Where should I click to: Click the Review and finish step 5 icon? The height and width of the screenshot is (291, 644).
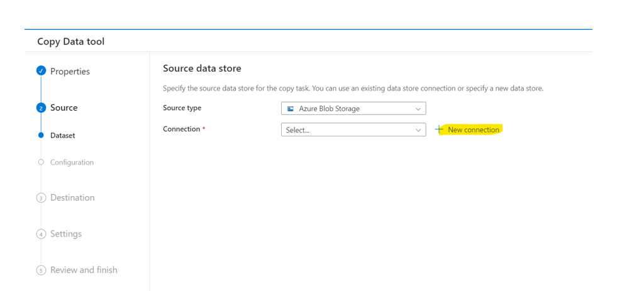tap(41, 270)
